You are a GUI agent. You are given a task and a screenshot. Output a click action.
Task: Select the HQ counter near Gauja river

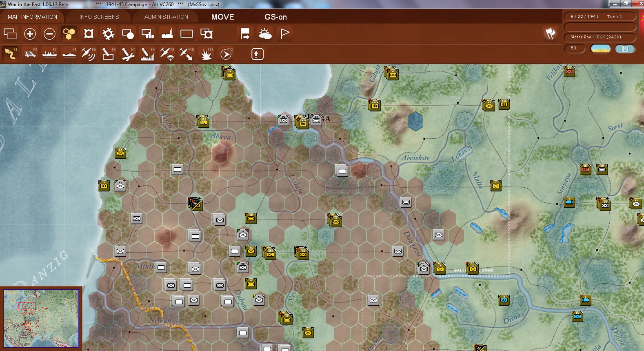tap(375, 105)
